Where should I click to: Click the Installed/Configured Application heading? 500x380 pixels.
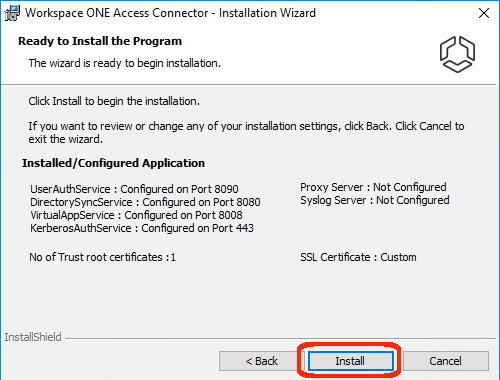(x=113, y=163)
